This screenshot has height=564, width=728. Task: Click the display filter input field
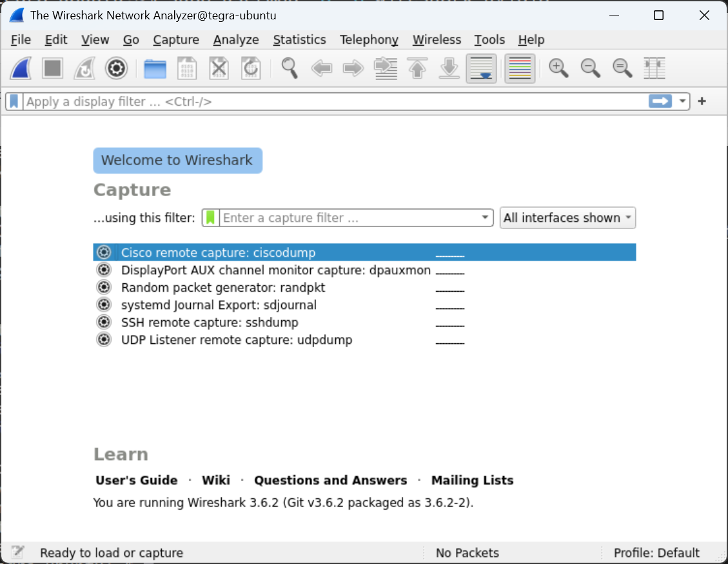tap(334, 101)
